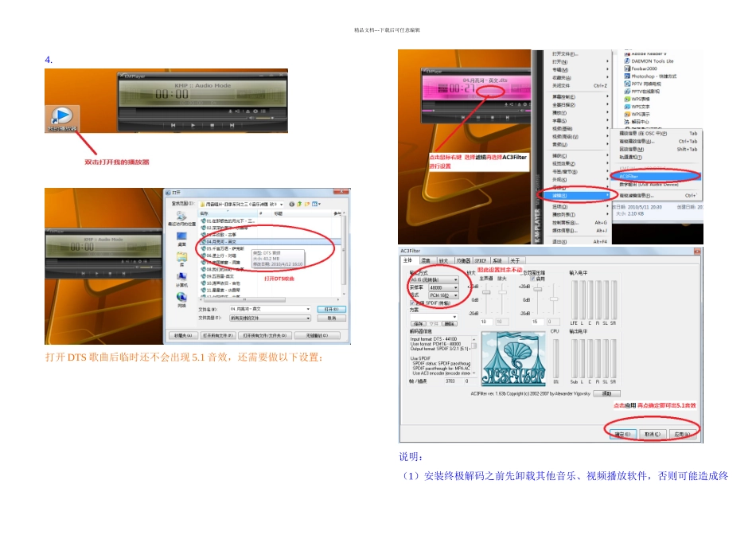Click Play in the top KMPlayer window
756x535 pixels.
point(193,125)
